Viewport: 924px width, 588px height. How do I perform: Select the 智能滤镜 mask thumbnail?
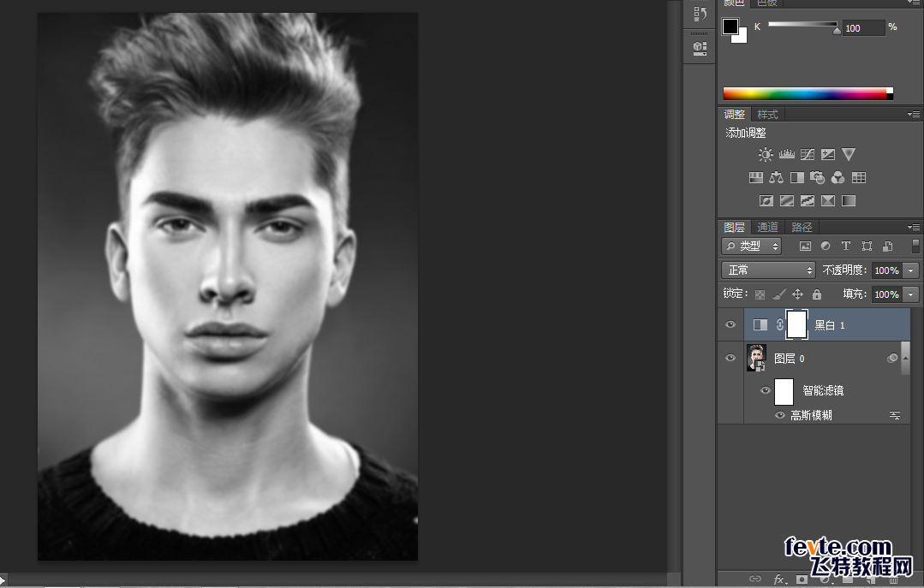click(x=784, y=391)
